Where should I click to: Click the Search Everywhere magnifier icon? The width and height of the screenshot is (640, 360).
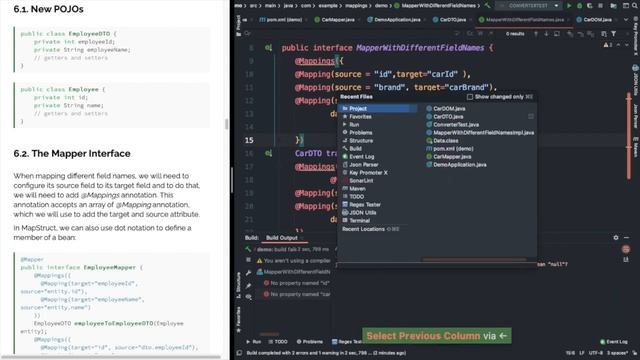636,6
